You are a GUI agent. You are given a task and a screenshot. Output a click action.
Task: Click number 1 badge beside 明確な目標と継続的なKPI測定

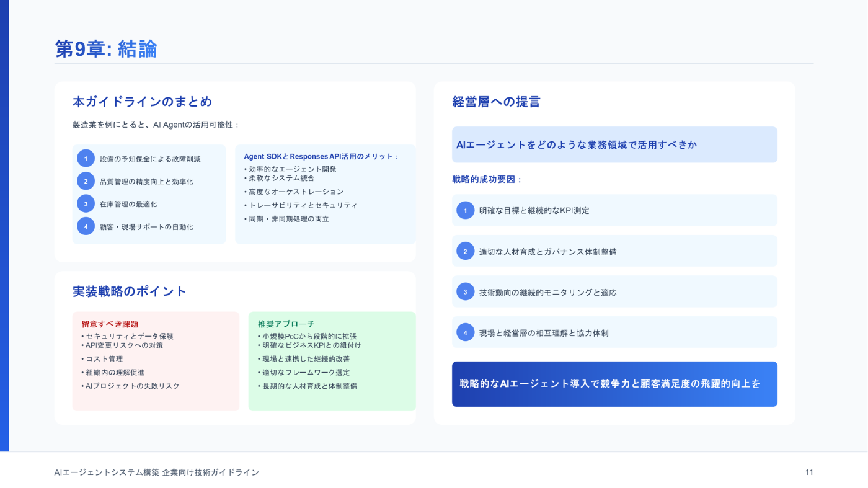[465, 210]
